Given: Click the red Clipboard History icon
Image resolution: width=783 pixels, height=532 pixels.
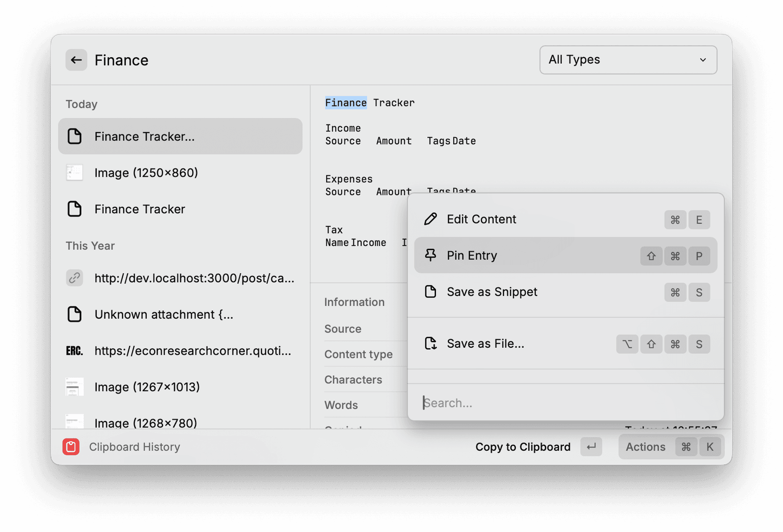Looking at the screenshot, I should [x=71, y=447].
